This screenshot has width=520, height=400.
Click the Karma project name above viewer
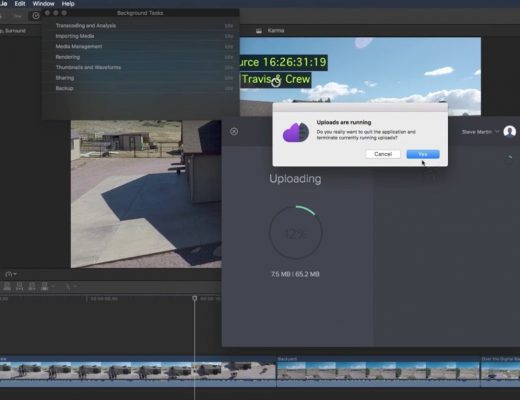coord(276,30)
